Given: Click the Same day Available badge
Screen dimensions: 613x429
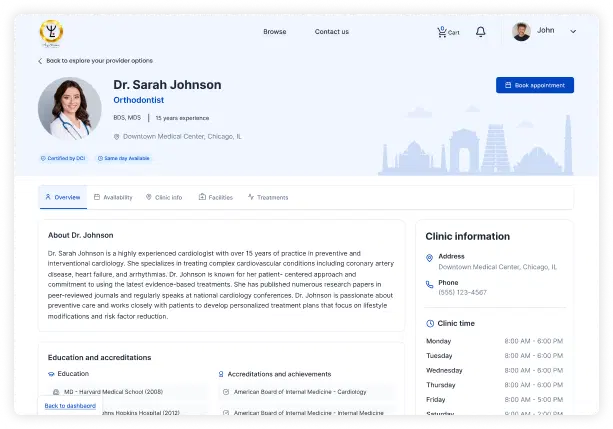Looking at the screenshot, I should 124,158.
